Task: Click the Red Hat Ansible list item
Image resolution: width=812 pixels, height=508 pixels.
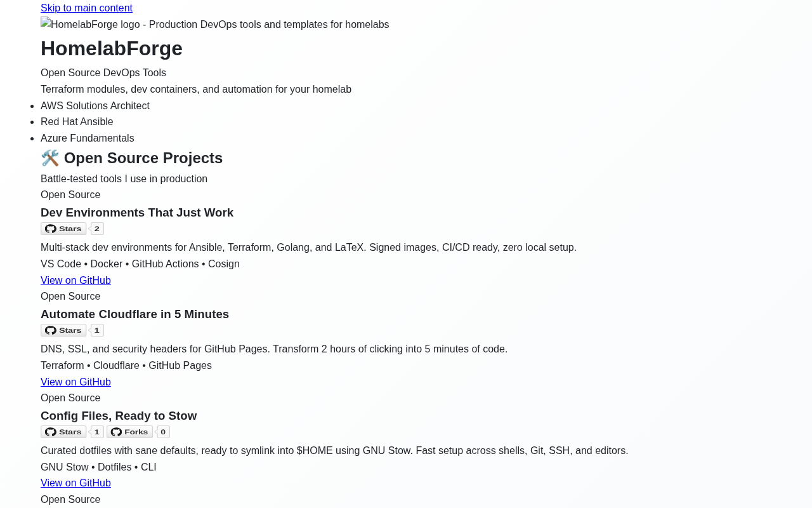Action: tap(77, 121)
